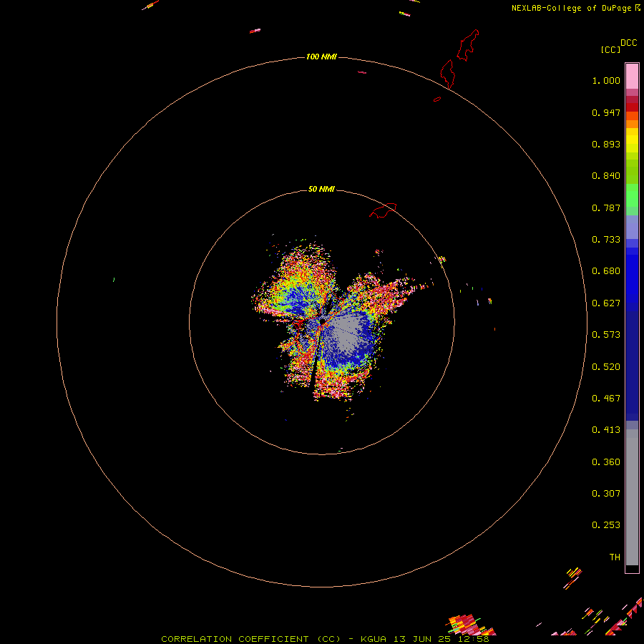Screen dimensions: 644x644
Task: Click the 0.787 color scale value
Action: [606, 208]
